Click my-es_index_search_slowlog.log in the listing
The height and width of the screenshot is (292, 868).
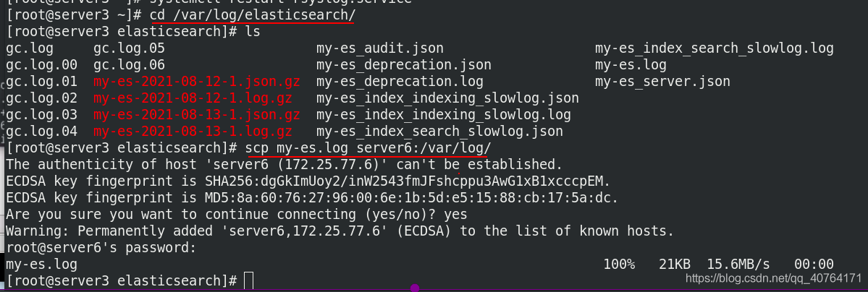[714, 48]
